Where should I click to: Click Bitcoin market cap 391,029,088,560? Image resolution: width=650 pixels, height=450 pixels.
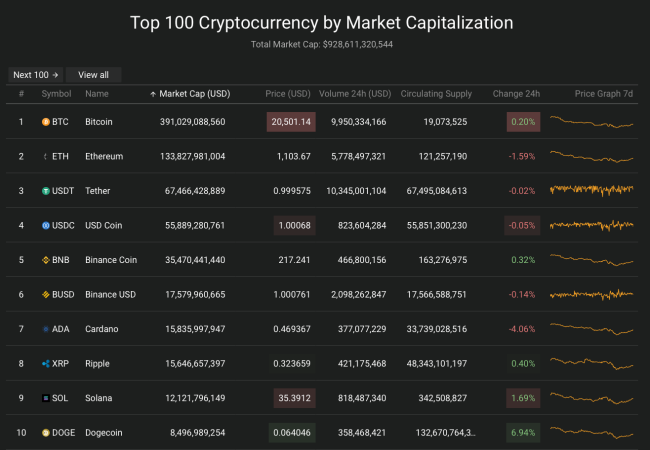[193, 122]
